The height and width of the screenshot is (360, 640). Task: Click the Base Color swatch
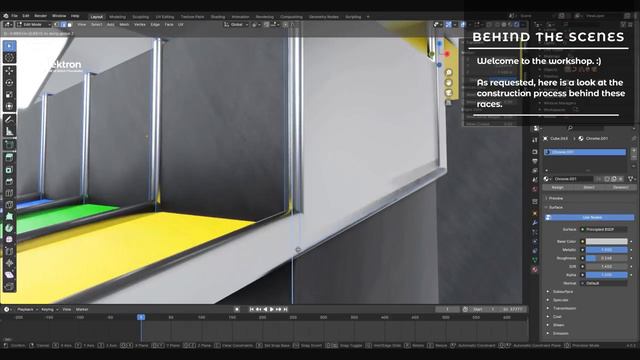(607, 242)
